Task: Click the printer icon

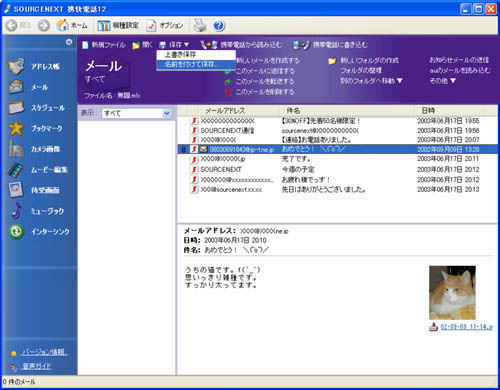Action: [x=200, y=26]
